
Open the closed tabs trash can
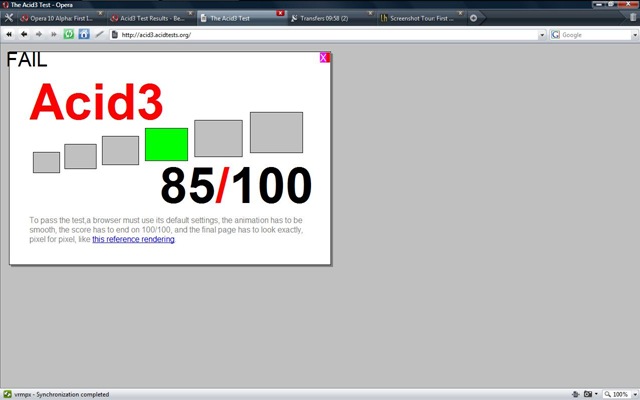point(633,18)
